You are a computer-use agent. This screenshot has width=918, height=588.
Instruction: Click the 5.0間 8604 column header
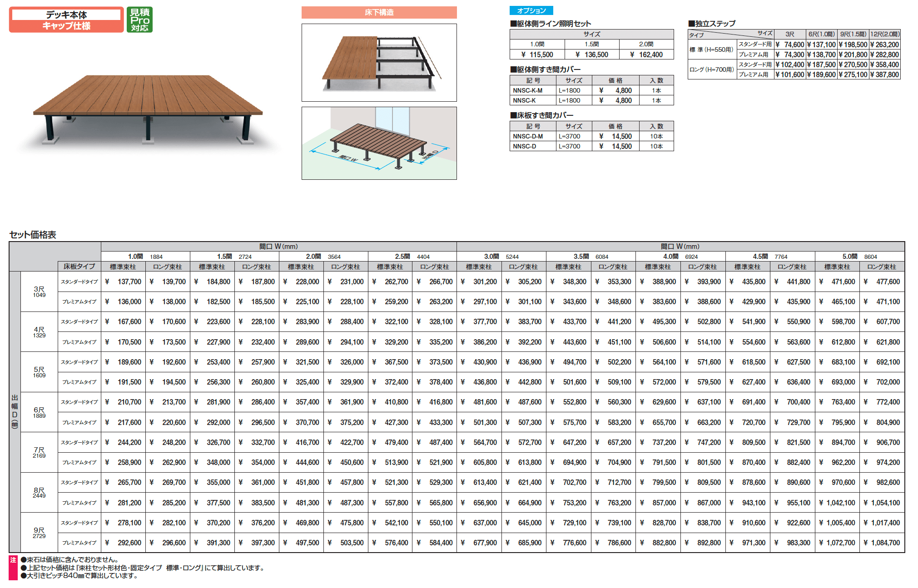click(859, 257)
